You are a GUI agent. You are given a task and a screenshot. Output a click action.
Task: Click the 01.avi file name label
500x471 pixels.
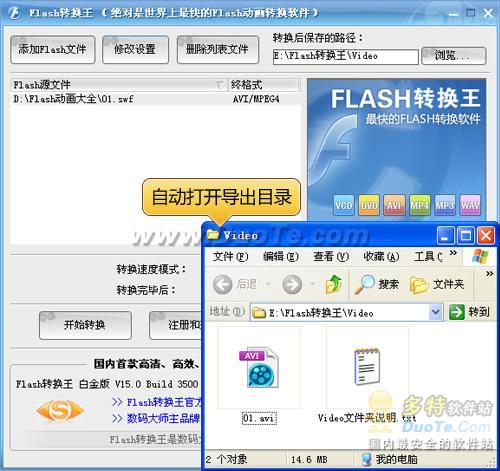coord(259,418)
